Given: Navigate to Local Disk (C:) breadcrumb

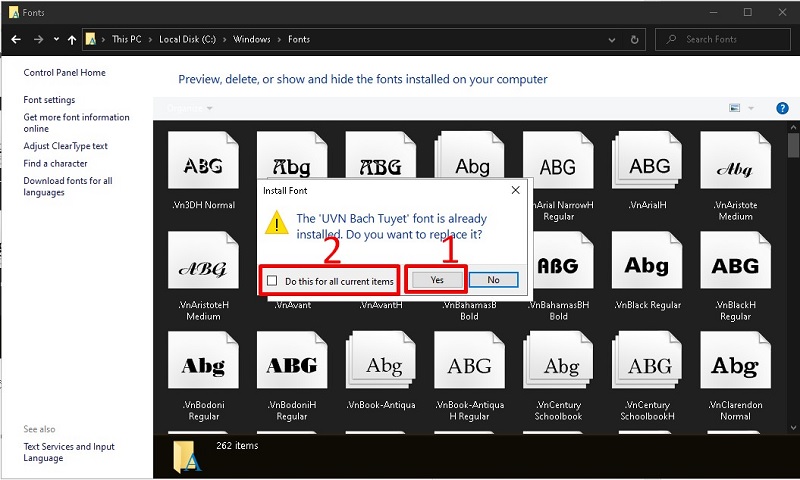Looking at the screenshot, I should (x=187, y=39).
